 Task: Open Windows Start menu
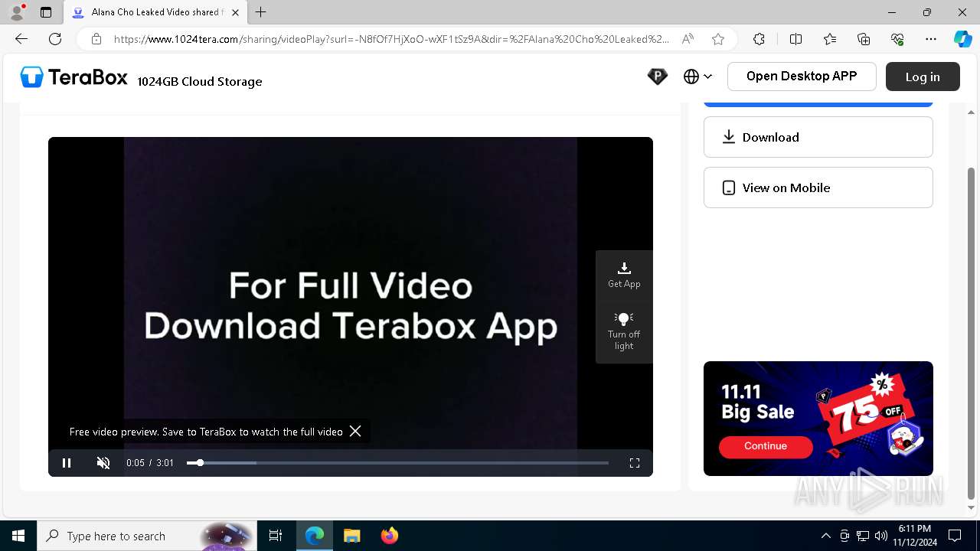tap(18, 536)
